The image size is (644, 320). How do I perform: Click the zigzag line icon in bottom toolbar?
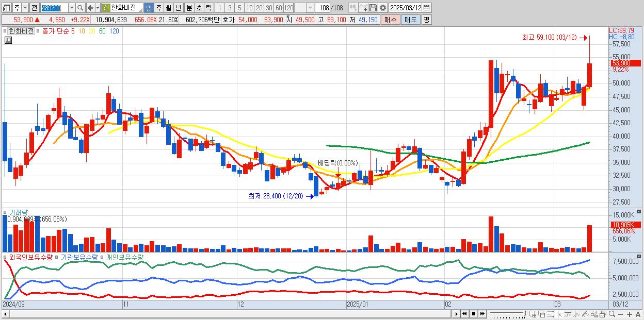point(577,314)
